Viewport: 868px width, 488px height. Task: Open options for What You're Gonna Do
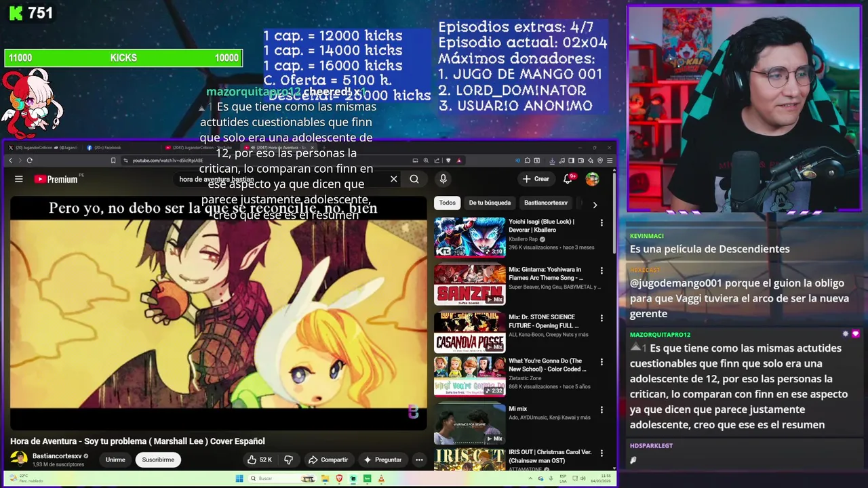(x=601, y=362)
